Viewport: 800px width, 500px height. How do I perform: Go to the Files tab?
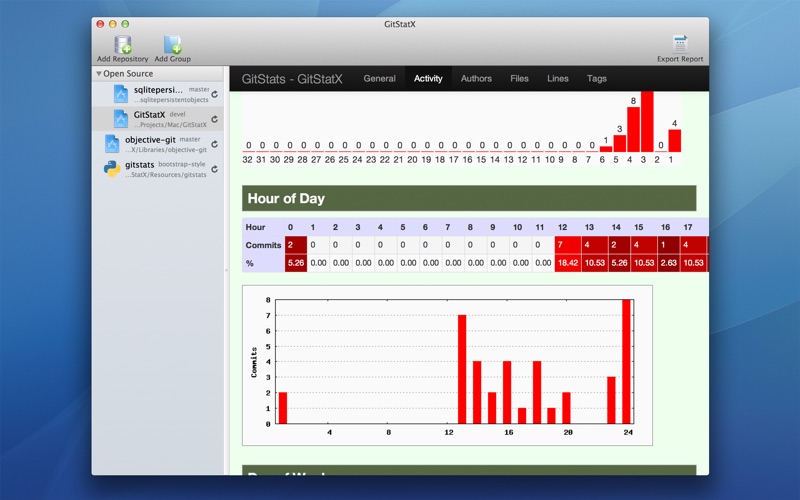(x=519, y=79)
